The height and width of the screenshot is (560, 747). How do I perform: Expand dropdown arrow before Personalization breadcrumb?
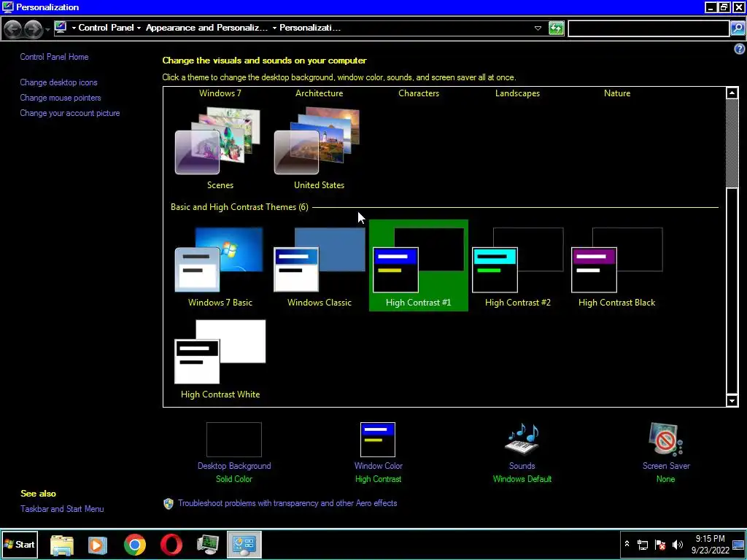274,28
